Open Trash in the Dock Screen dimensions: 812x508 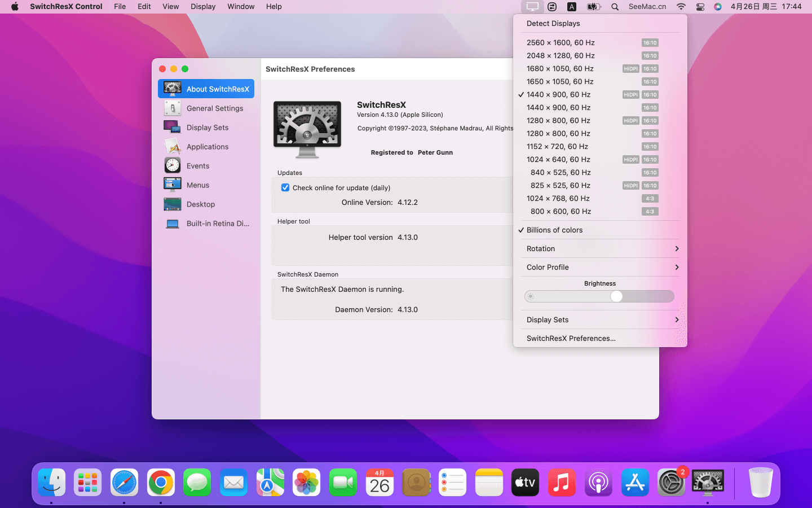pyautogui.click(x=761, y=483)
